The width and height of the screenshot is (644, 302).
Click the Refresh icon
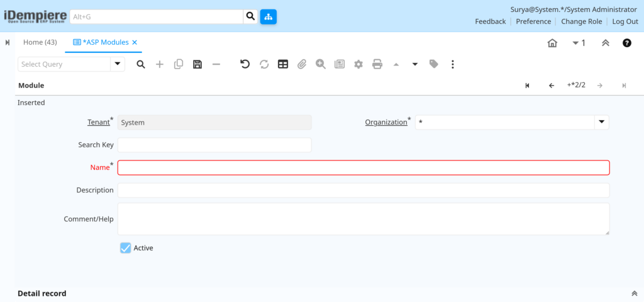(264, 64)
